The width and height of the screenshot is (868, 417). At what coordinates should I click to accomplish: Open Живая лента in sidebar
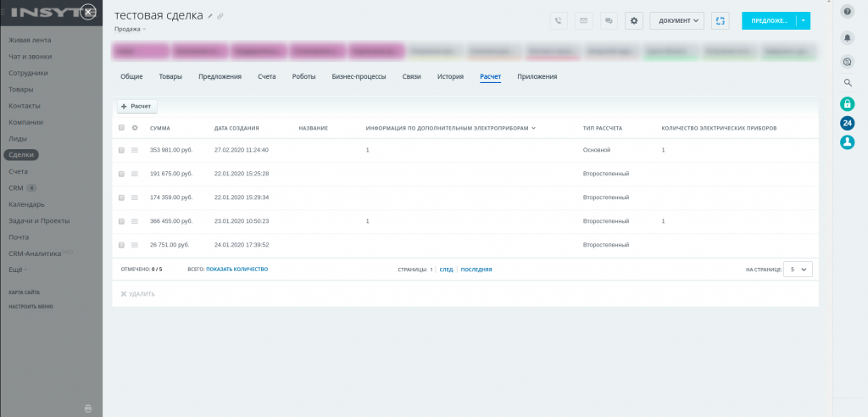(30, 41)
